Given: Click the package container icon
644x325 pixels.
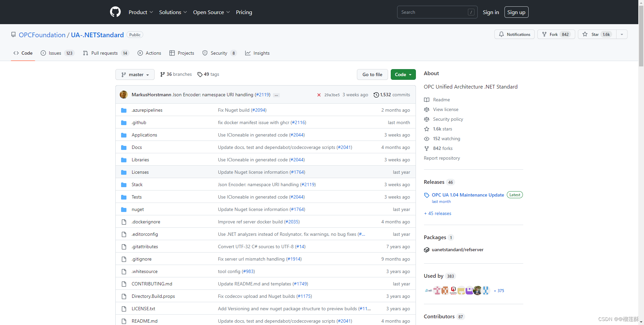Looking at the screenshot, I should (x=427, y=250).
